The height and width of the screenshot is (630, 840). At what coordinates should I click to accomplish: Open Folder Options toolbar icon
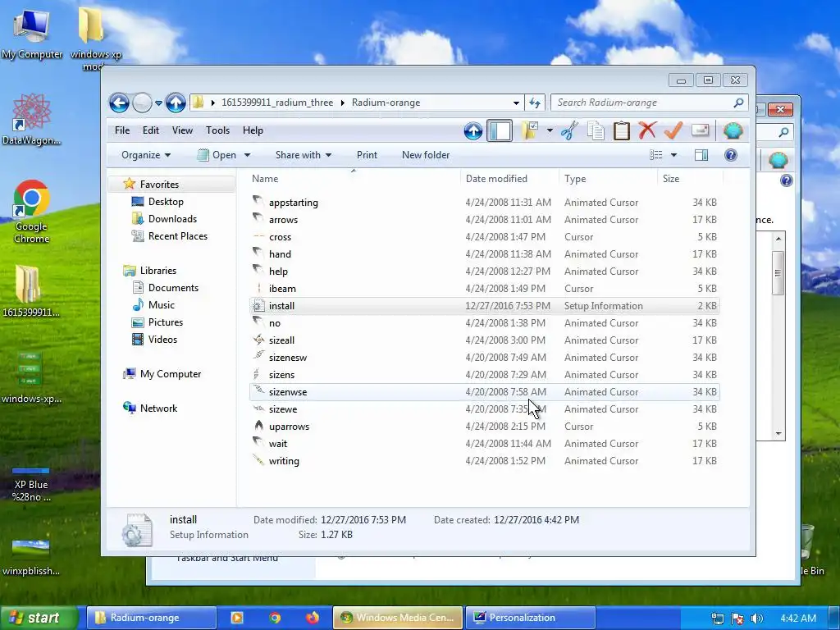coord(530,130)
